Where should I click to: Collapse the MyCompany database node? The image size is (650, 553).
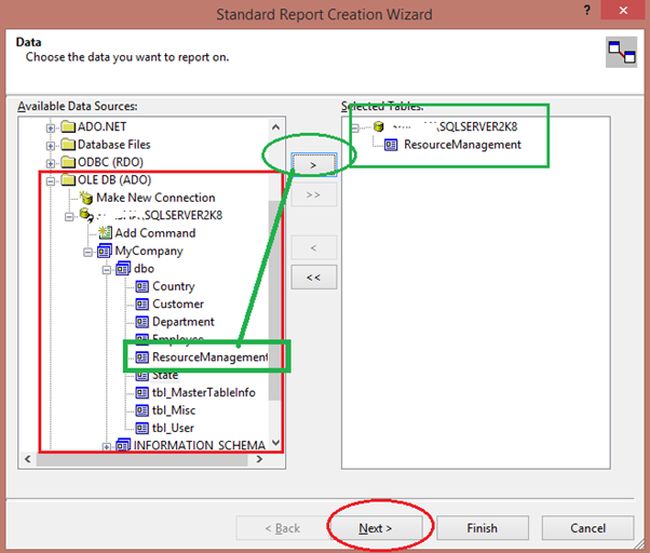coord(87,252)
